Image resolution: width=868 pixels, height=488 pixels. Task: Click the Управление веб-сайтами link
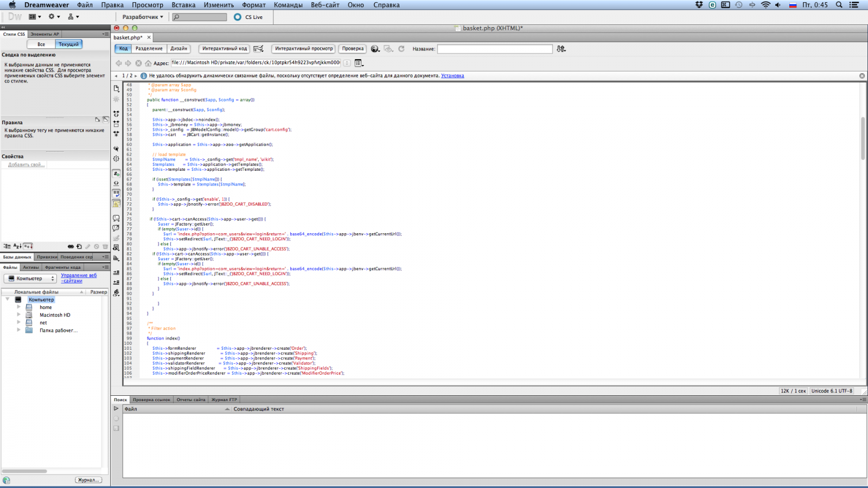79,278
